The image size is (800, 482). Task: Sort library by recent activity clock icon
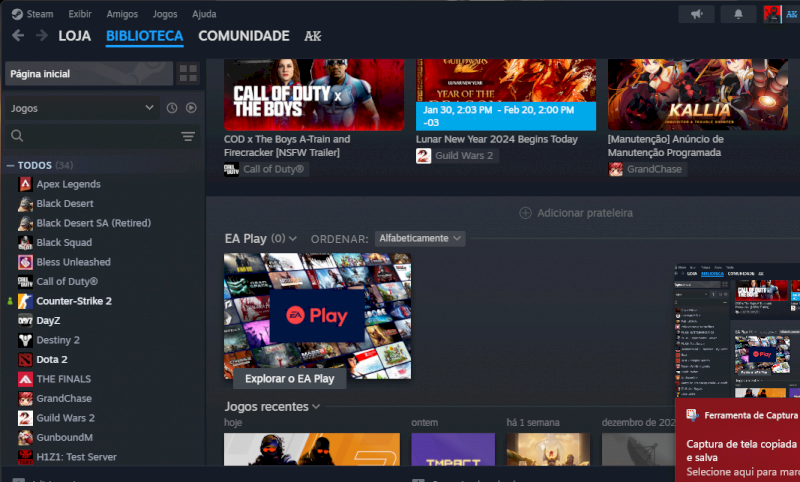click(x=172, y=108)
